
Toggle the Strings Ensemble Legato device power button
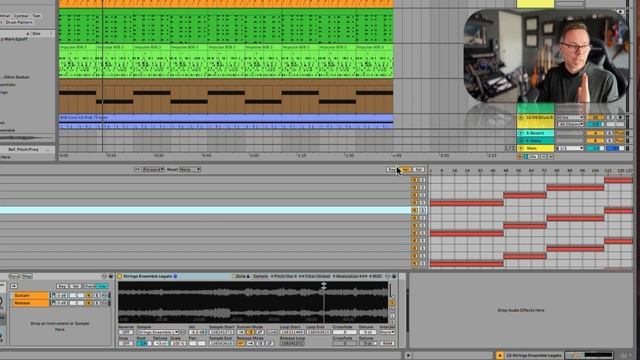tap(120, 276)
